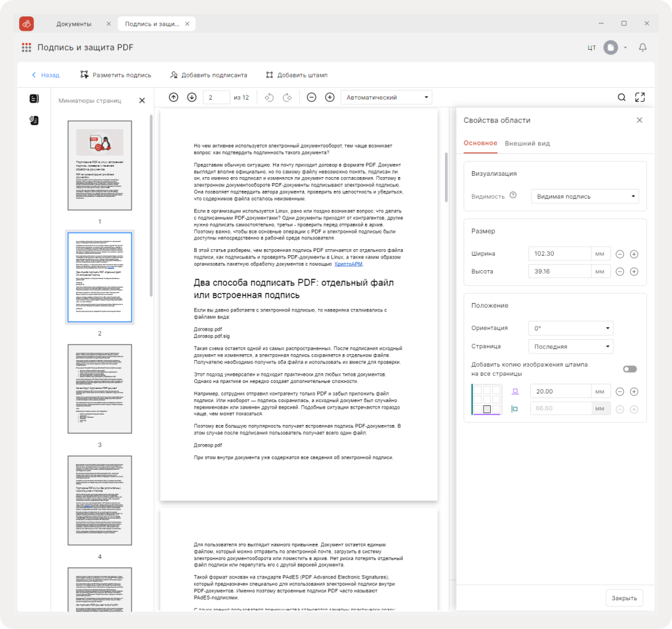This screenshot has height=629, width=672.
Task: Enter fullscreen view mode
Action: pos(640,97)
